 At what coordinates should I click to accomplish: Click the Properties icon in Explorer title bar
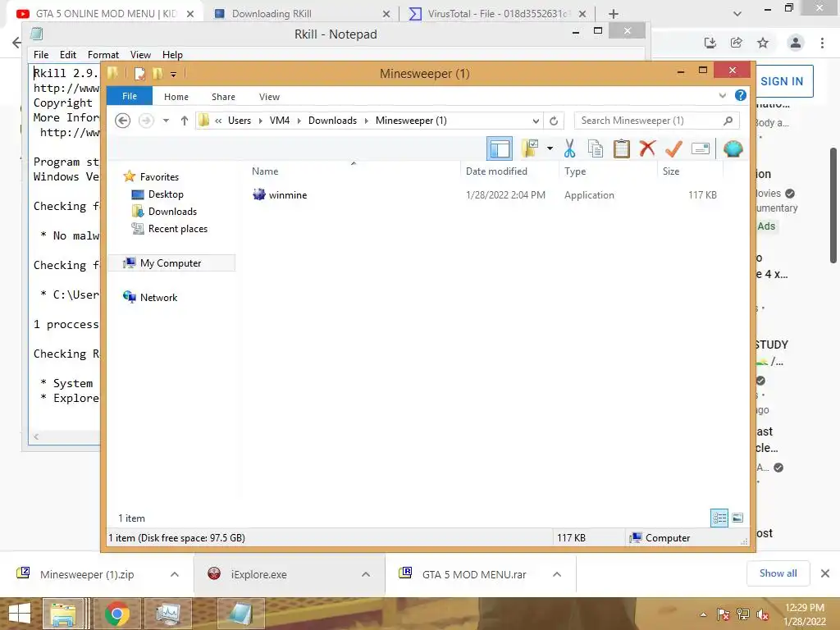click(139, 74)
